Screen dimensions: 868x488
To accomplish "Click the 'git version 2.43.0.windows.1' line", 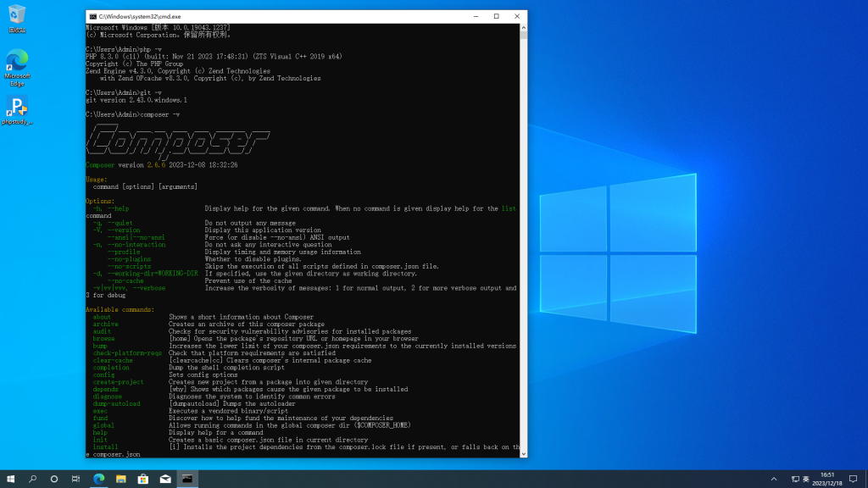I will coord(136,100).
